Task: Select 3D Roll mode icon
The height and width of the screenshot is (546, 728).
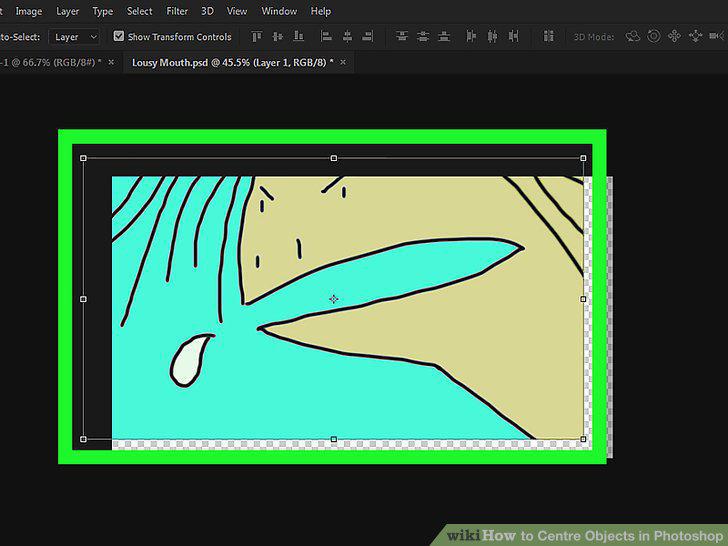Action: click(654, 36)
